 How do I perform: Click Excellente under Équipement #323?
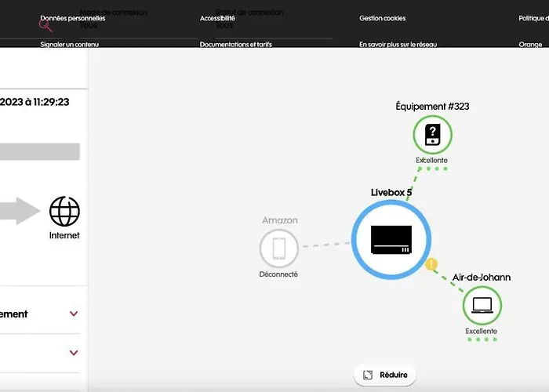coord(431,160)
